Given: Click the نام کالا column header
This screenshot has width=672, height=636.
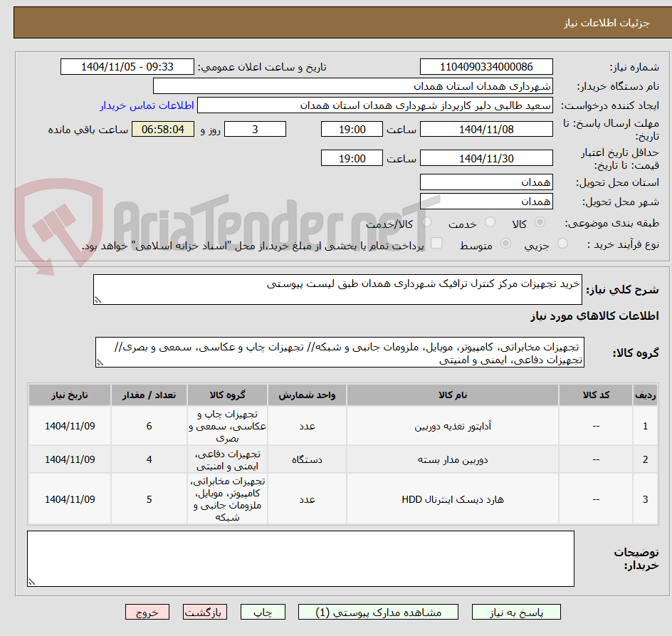Looking at the screenshot, I should tap(453, 395).
